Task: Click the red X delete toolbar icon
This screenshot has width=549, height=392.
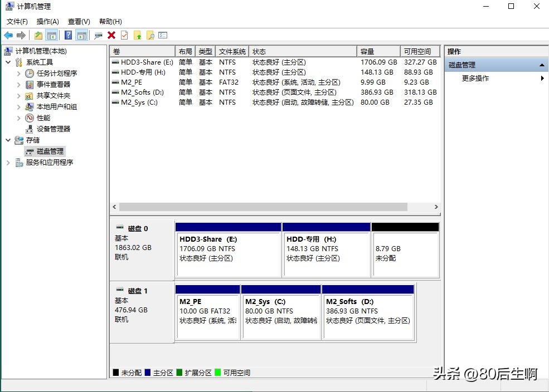Action: click(x=110, y=35)
